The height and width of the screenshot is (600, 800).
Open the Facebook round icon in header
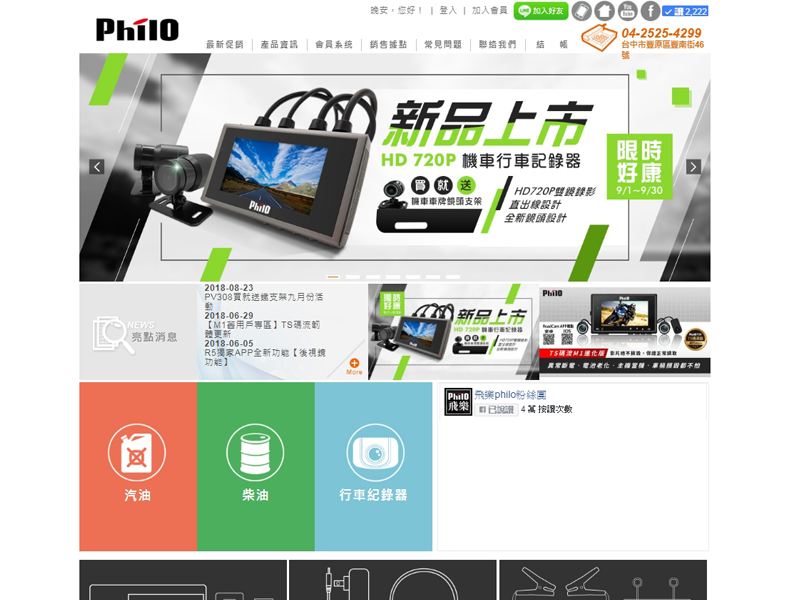pyautogui.click(x=651, y=11)
